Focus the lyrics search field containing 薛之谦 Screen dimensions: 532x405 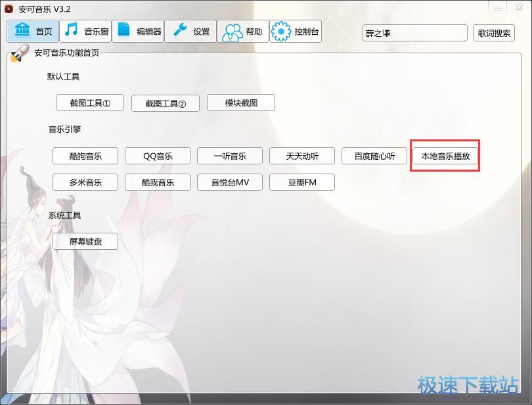(x=415, y=33)
